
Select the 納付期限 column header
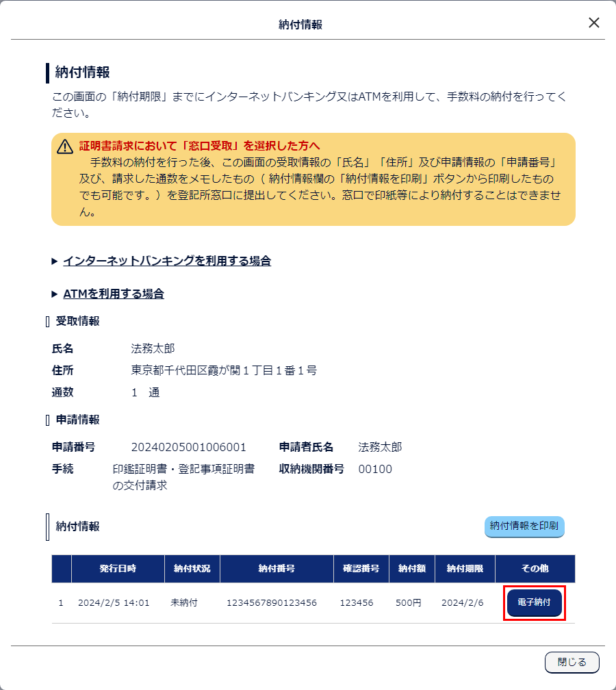click(x=465, y=569)
